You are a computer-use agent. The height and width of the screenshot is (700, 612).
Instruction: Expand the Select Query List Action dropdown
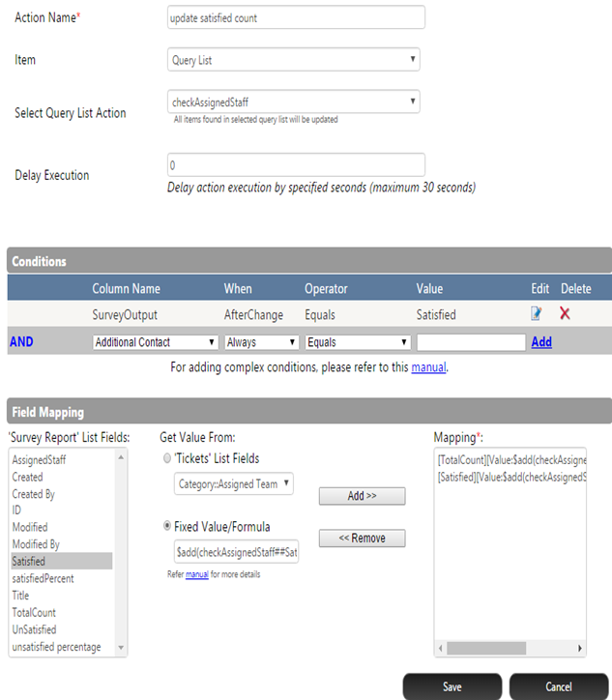pyautogui.click(x=294, y=102)
